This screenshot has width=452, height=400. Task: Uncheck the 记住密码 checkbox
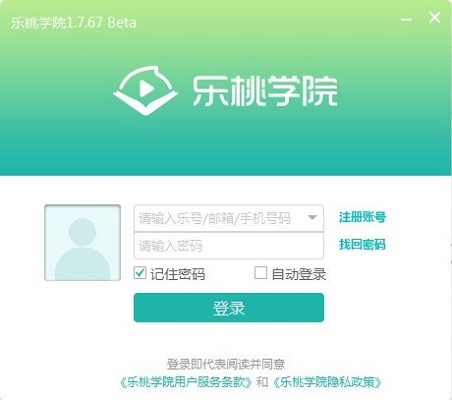[x=140, y=273]
